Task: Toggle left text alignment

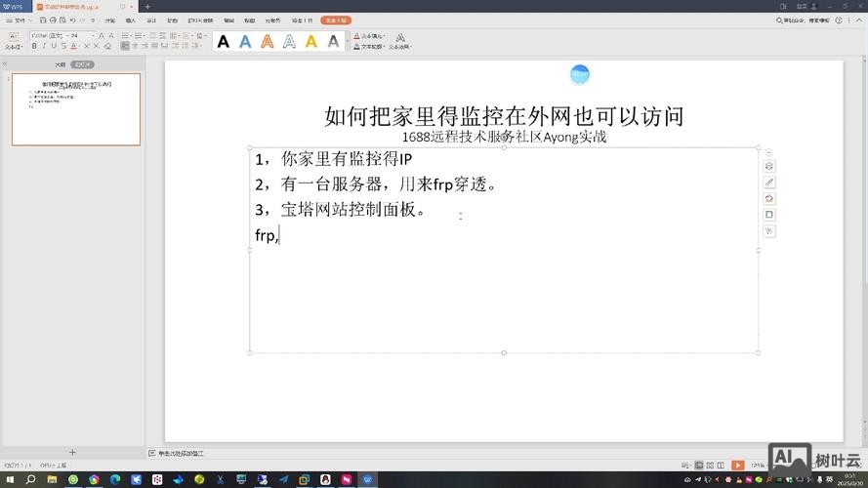Action: coord(125,46)
